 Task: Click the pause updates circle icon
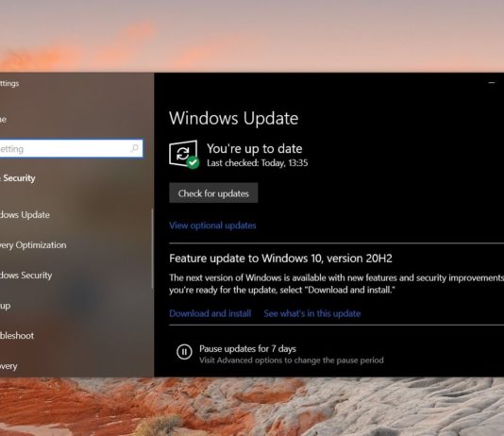[184, 352]
